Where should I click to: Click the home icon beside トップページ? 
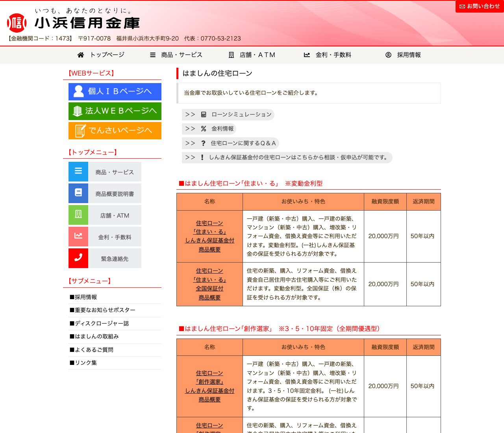click(x=81, y=55)
